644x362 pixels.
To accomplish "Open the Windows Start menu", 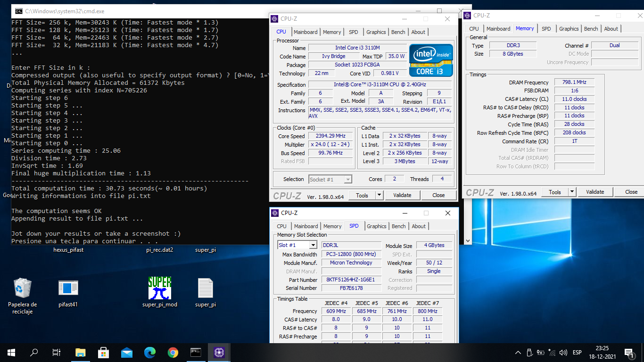I will 11,352.
